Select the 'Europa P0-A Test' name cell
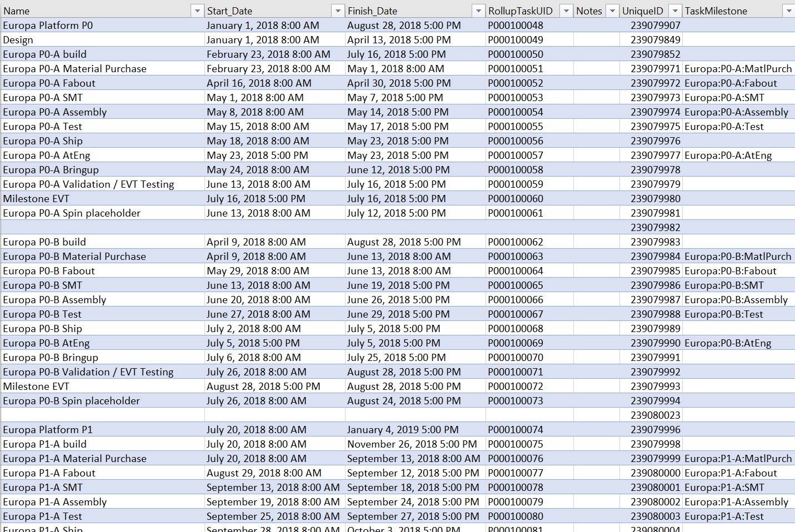Image resolution: width=795 pixels, height=532 pixels. [103, 126]
